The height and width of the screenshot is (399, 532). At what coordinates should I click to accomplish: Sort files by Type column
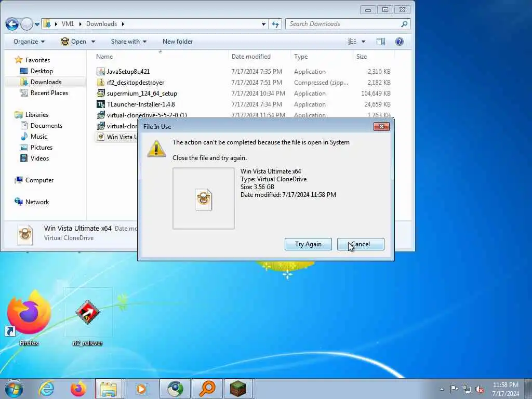coord(301,57)
